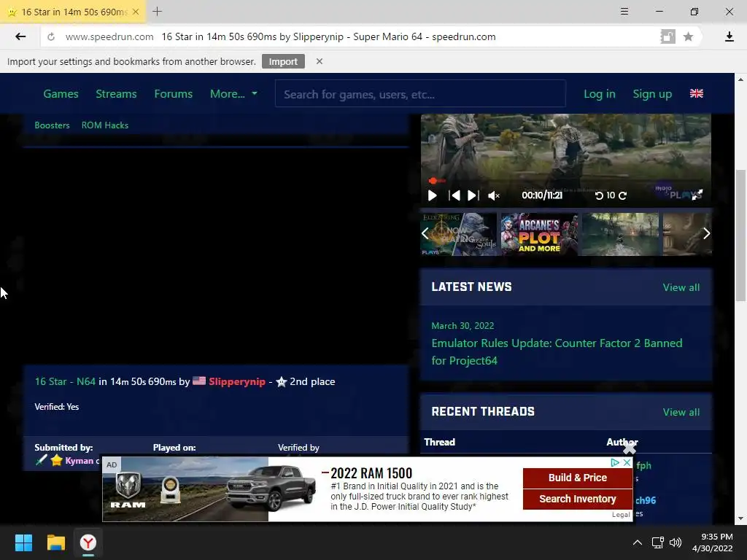This screenshot has height=560, width=747.
Task: Close the RAM 1500 ad with X
Action: coord(627,462)
